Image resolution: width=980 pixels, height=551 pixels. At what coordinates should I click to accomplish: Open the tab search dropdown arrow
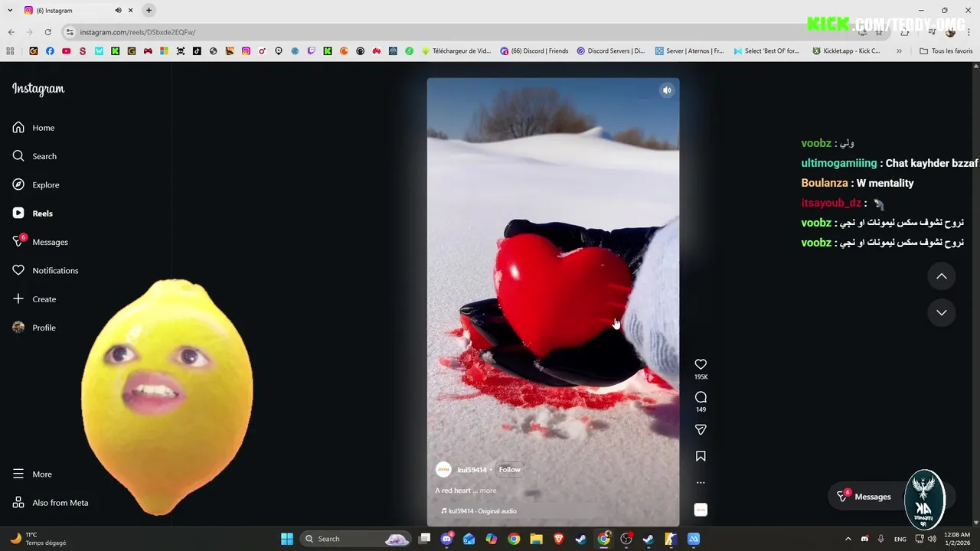pyautogui.click(x=11, y=11)
